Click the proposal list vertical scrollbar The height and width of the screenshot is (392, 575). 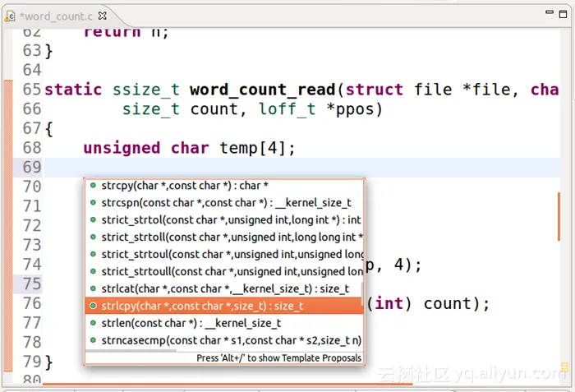(361, 292)
